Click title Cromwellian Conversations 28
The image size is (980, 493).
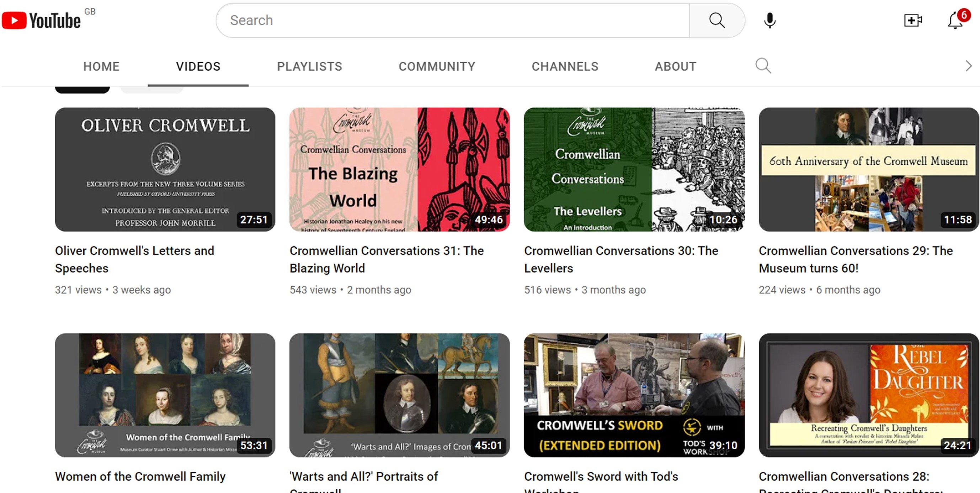[851, 482]
